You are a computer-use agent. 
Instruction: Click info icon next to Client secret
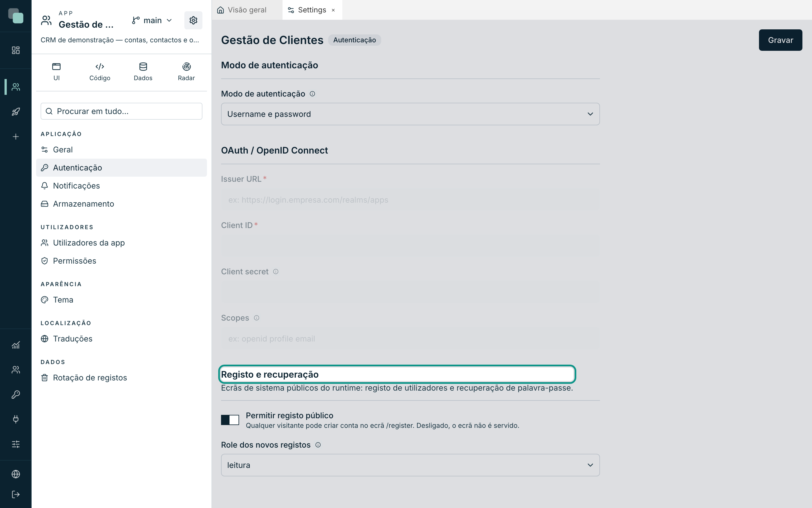(276, 271)
